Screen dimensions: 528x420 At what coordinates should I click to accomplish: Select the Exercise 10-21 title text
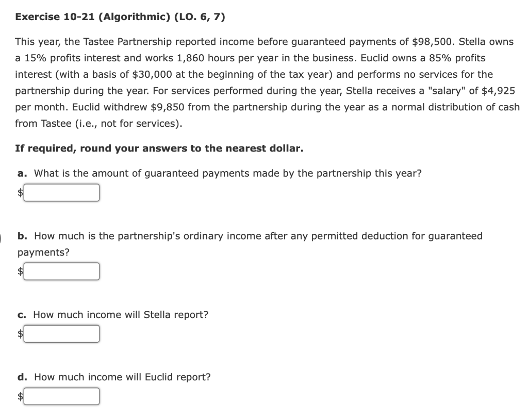pos(120,16)
